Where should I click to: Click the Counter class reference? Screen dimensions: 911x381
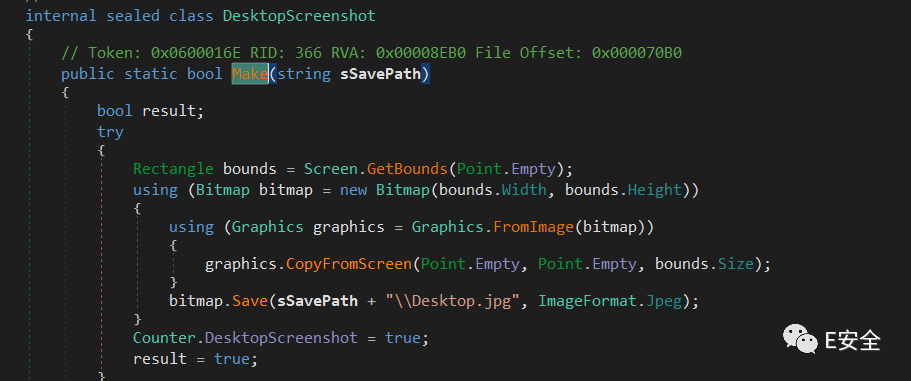coord(164,337)
